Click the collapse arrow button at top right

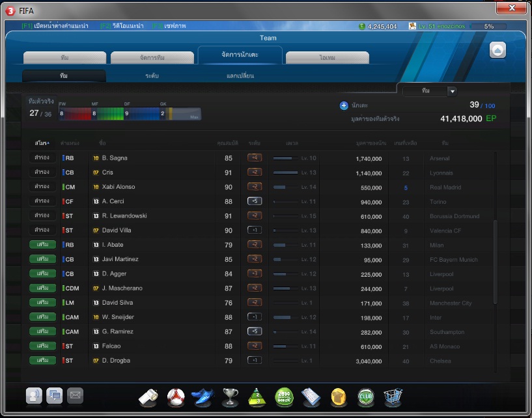pyautogui.click(x=497, y=51)
